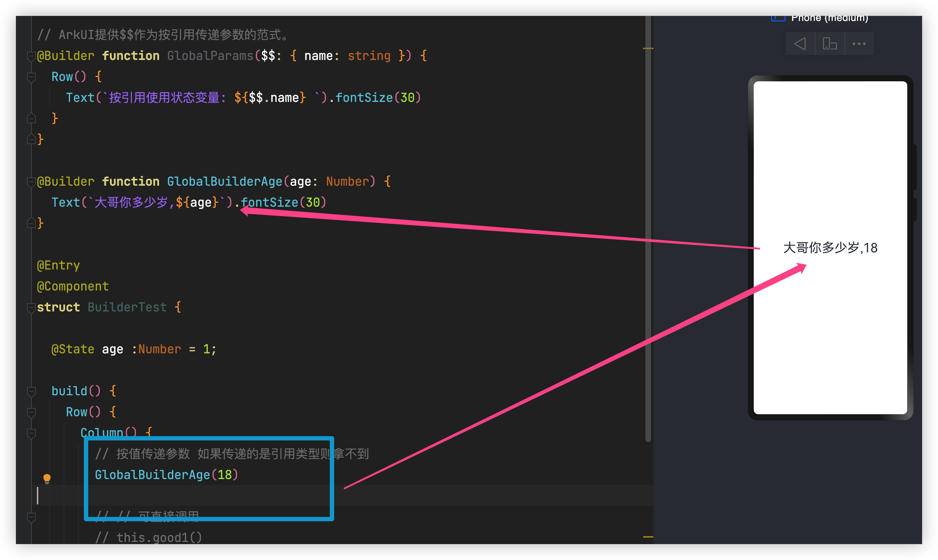
Task: Collapse the Column() fold marker
Action: pyautogui.click(x=31, y=434)
